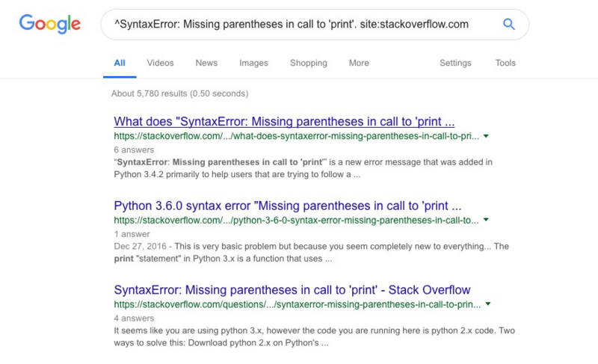
Task: Expand dropdown arrow beside third result URL
Action: pyautogui.click(x=487, y=304)
